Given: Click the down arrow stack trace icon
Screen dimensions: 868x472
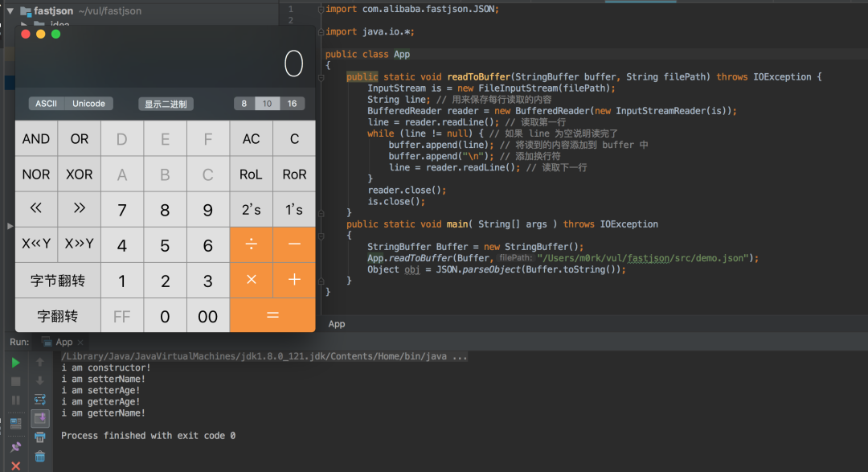Looking at the screenshot, I should [40, 381].
